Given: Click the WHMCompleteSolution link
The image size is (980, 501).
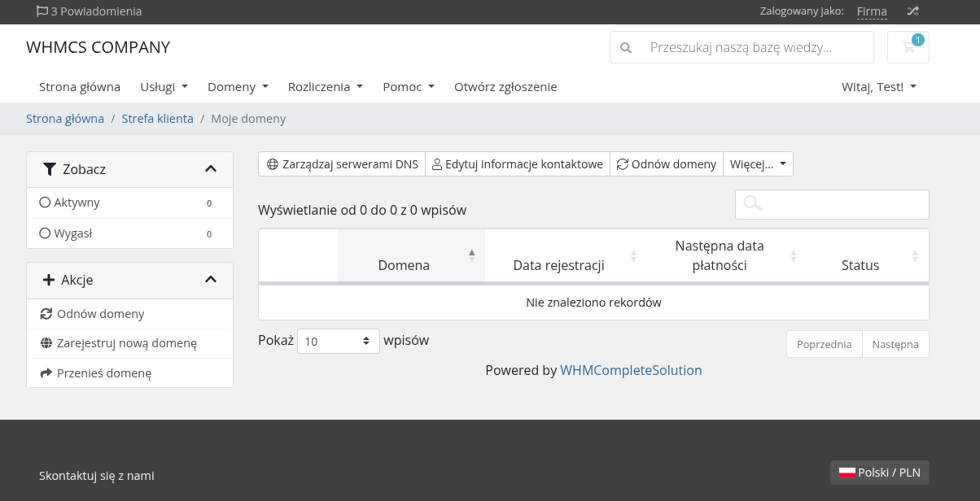Looking at the screenshot, I should coord(631,370).
